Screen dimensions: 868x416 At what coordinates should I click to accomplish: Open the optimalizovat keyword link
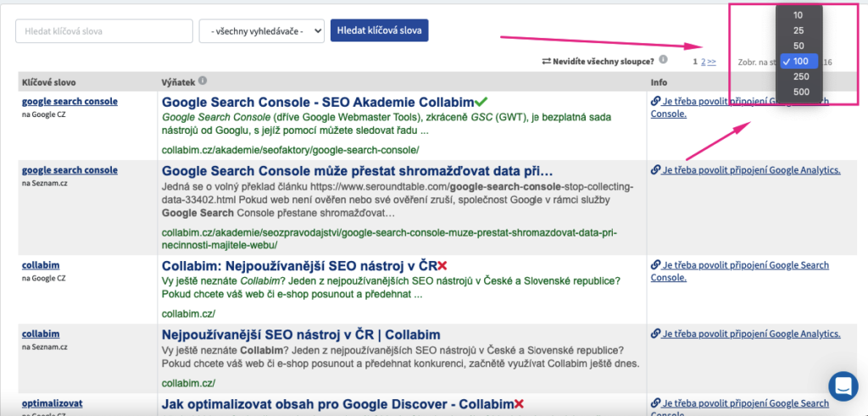pyautogui.click(x=53, y=403)
